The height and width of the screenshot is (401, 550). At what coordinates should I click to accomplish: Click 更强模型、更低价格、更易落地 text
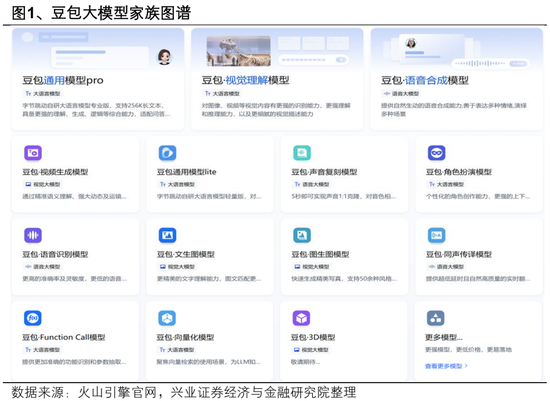tap(468, 349)
